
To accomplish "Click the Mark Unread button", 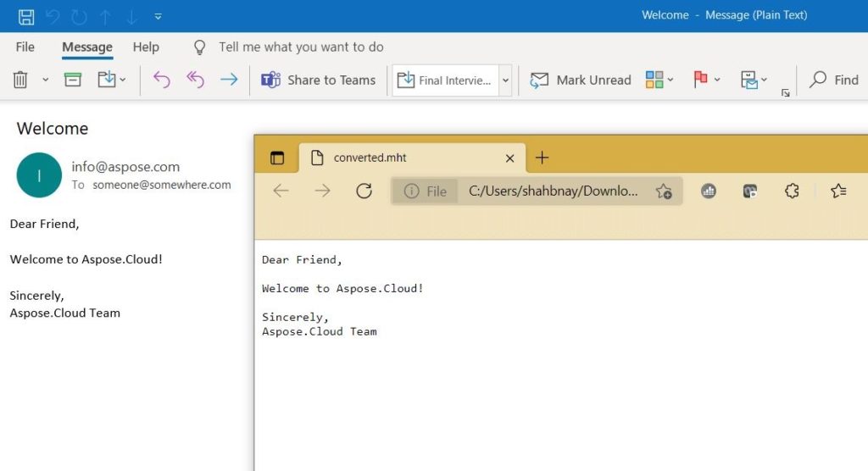I will pyautogui.click(x=581, y=80).
